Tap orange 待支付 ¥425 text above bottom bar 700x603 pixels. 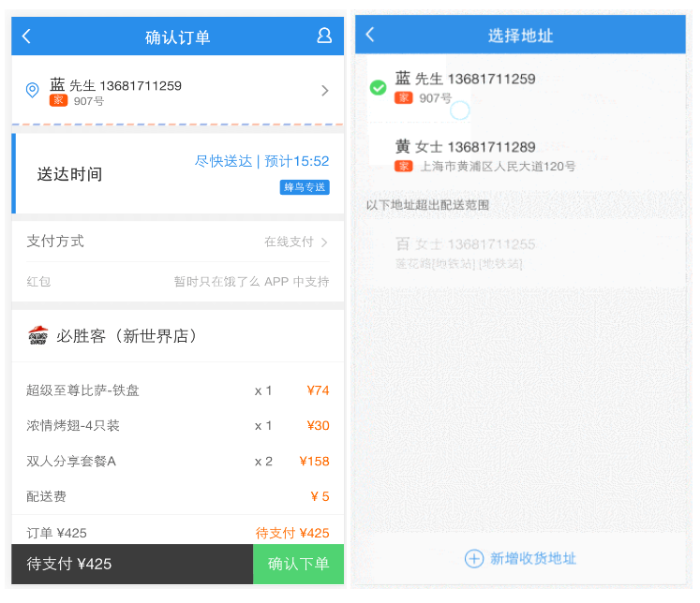click(292, 533)
